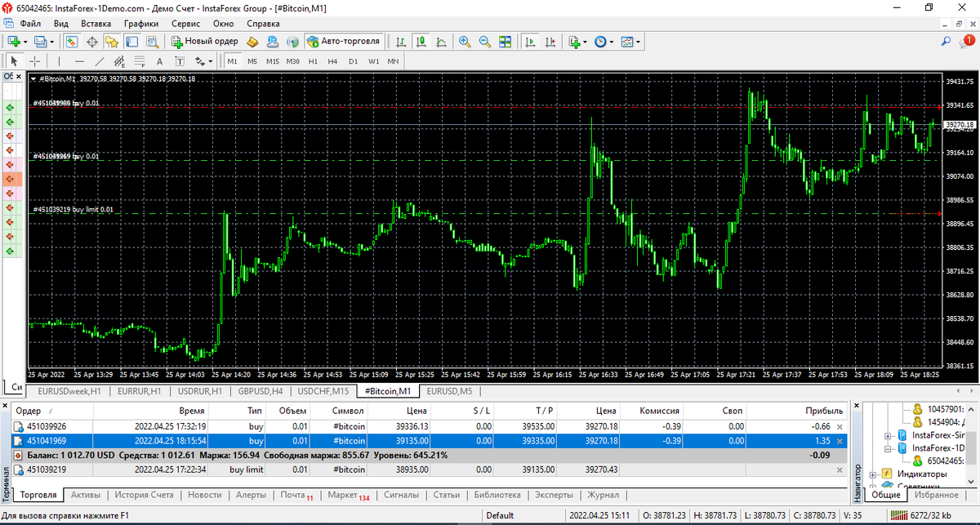The image size is (980, 525).
Task: Toggle chart shift icon
Action: [x=549, y=41]
